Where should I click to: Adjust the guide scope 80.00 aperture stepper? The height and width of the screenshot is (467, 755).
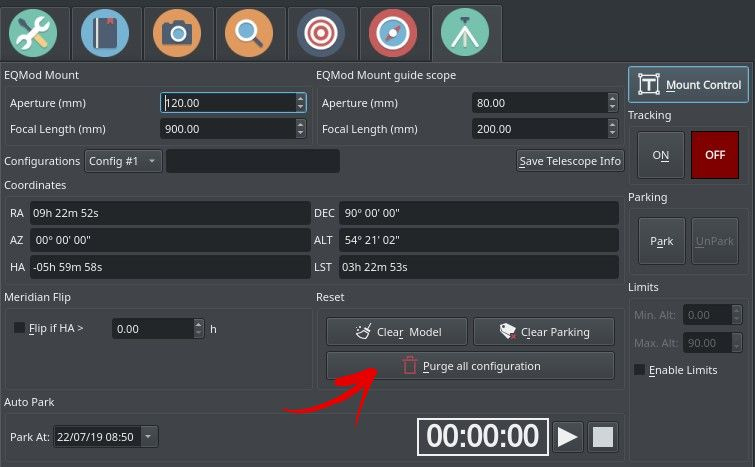612,103
